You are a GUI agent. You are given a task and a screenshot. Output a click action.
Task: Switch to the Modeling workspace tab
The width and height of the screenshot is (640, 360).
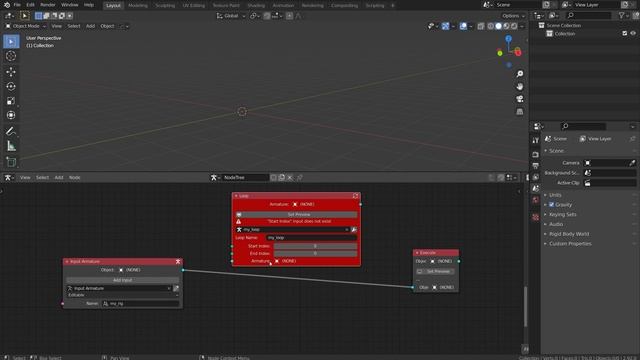click(138, 5)
